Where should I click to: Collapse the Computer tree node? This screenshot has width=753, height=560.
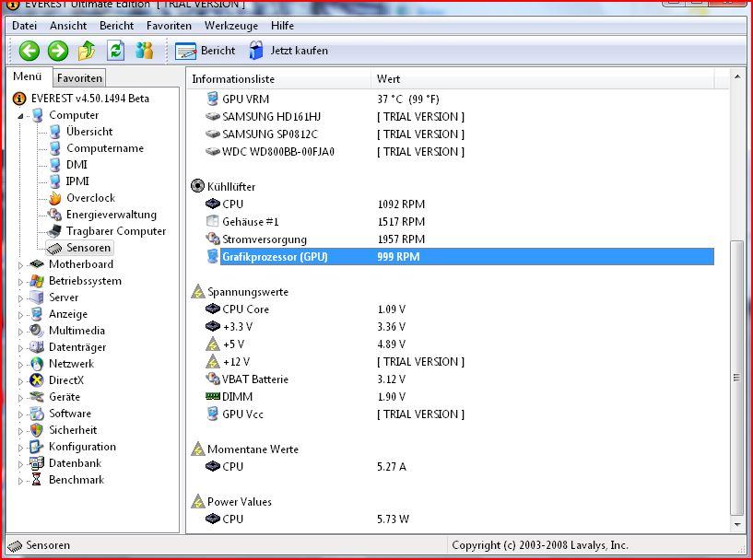20,116
